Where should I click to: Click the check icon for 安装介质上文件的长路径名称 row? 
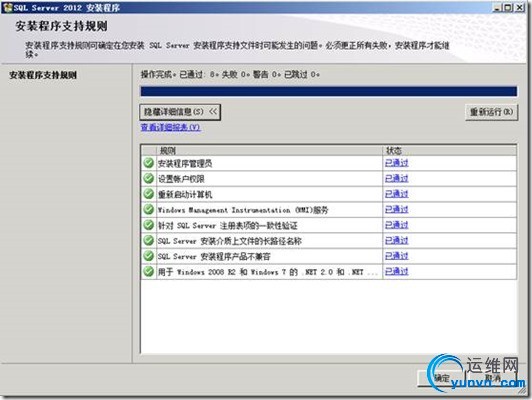(x=148, y=241)
